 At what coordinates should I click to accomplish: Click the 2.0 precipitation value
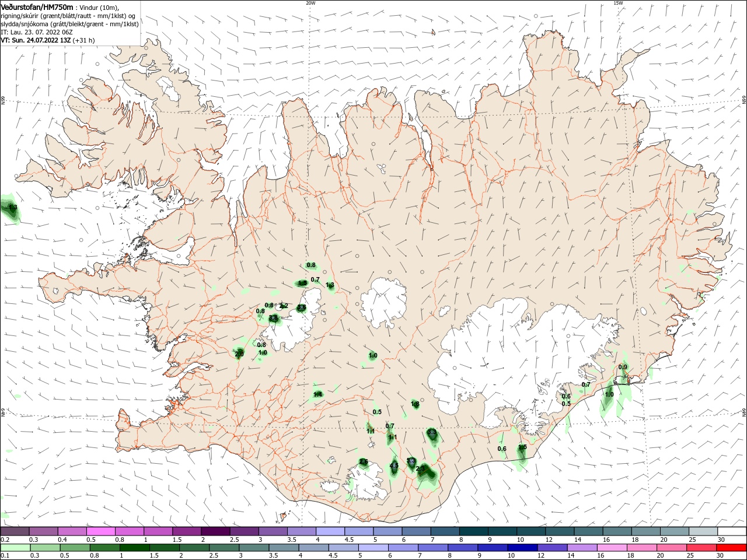pos(239,354)
